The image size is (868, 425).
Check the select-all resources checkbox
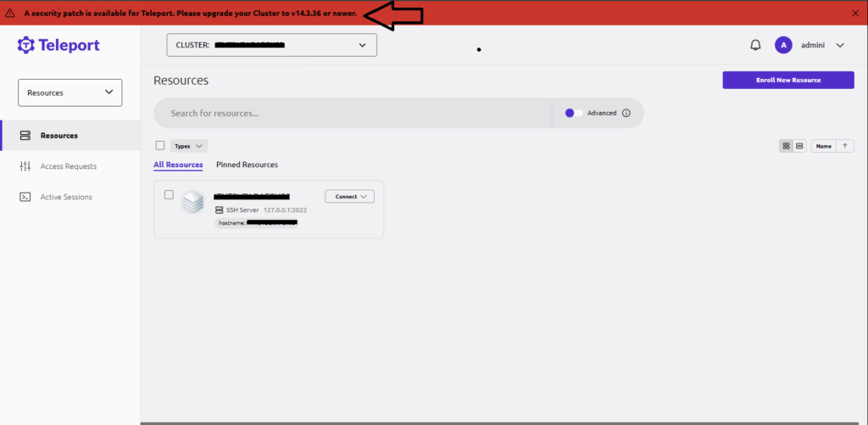(160, 145)
